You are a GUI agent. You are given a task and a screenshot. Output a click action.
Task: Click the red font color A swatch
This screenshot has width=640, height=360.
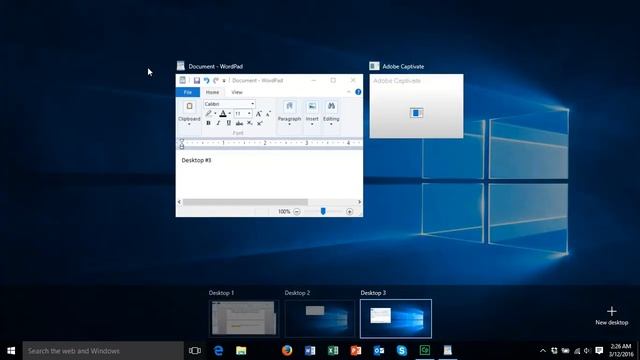[223, 113]
